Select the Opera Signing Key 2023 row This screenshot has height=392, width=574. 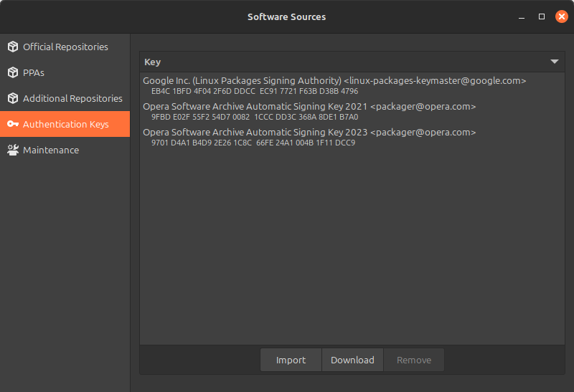(352, 137)
